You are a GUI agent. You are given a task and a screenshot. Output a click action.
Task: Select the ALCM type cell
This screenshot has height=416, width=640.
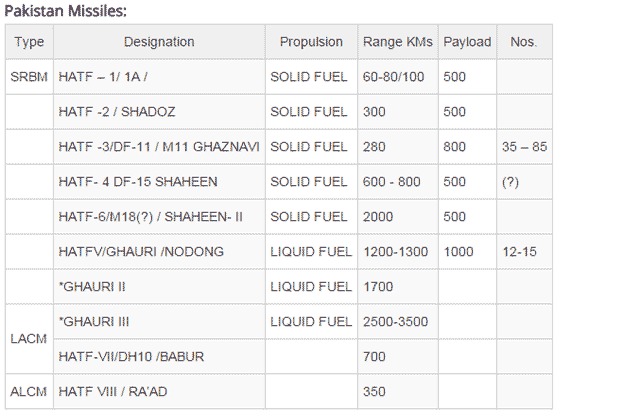tap(29, 392)
